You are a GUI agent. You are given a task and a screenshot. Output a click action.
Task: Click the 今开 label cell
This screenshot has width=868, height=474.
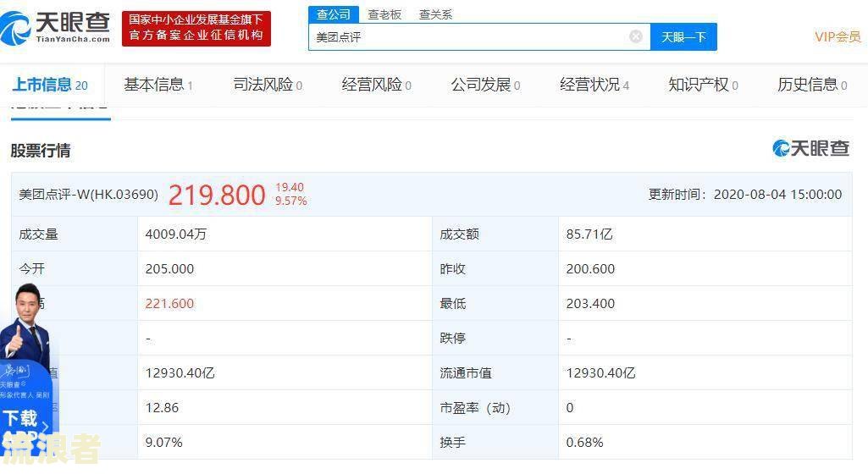tap(75, 269)
